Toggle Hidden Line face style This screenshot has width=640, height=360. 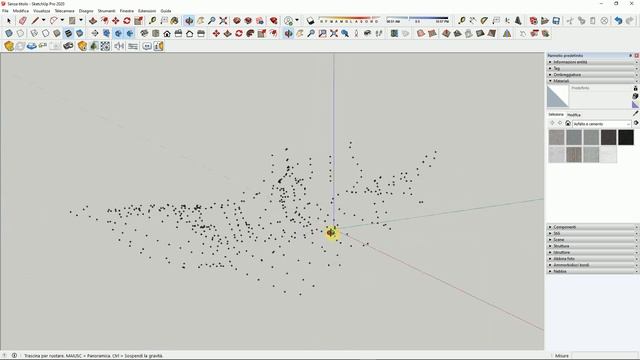pyautogui.click(x=46, y=33)
